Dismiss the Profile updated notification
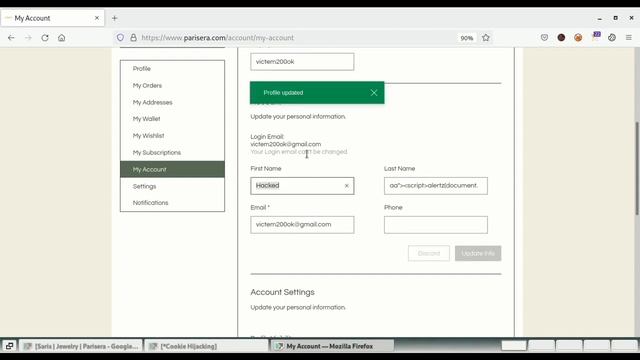Image resolution: width=640 pixels, height=360 pixels. 374,93
